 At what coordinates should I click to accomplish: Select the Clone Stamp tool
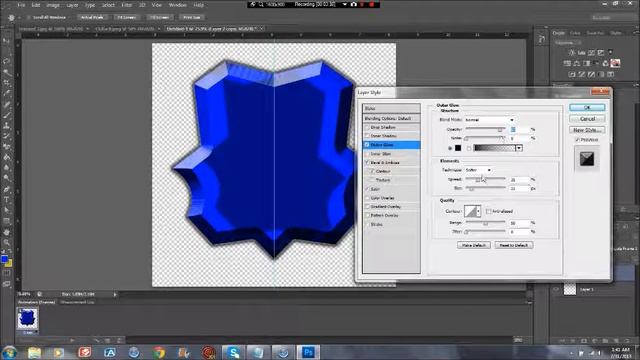click(7, 126)
